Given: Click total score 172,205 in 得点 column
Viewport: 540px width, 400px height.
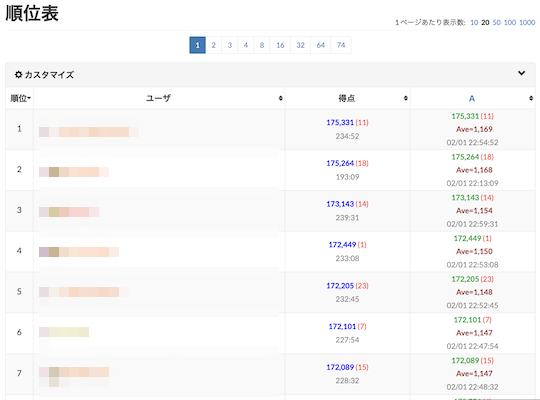Looking at the screenshot, I should [340, 286].
